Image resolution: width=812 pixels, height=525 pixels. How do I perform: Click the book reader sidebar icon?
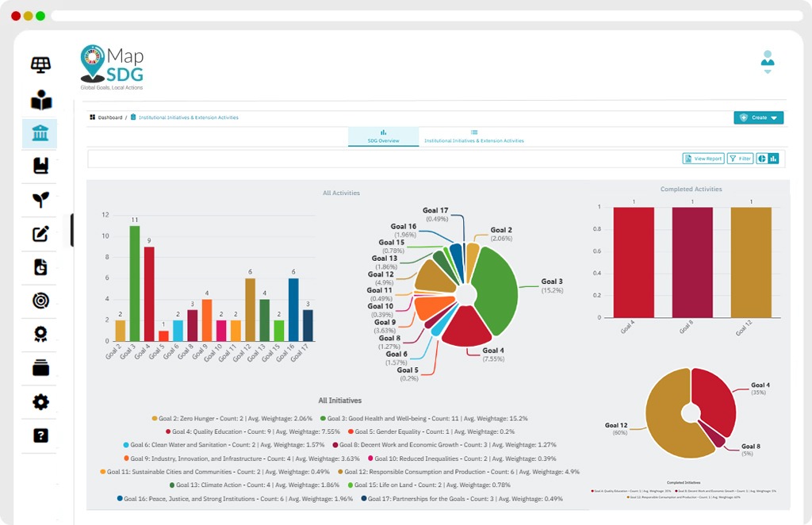[41, 100]
